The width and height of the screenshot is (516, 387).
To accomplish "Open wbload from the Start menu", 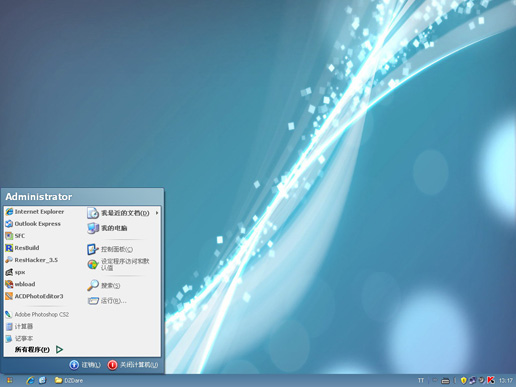I will tap(20, 284).
